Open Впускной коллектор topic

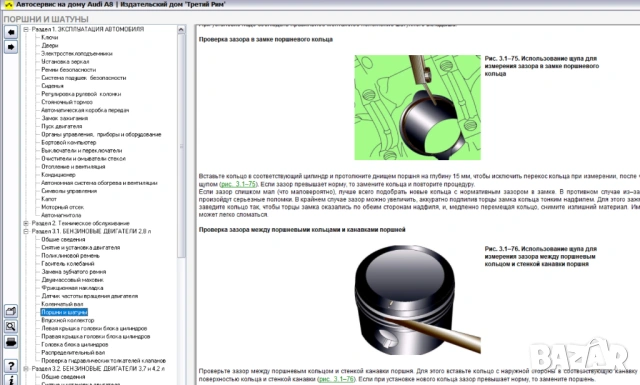(68, 320)
